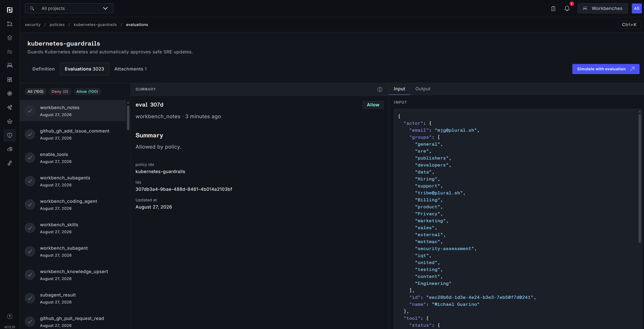644x329 pixels.
Task: Click the "mjg@plural.sh" email value
Action: pos(456,130)
